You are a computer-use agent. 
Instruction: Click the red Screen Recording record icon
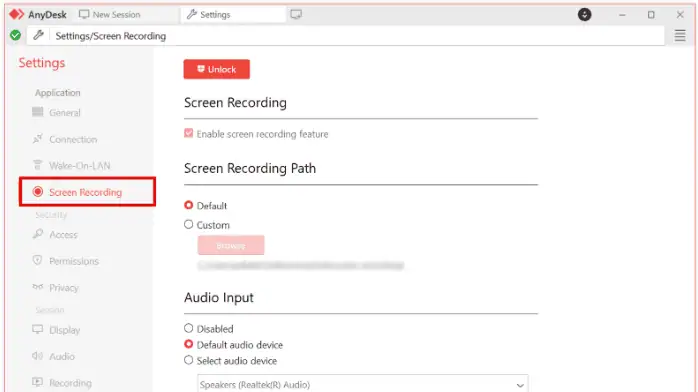click(38, 192)
